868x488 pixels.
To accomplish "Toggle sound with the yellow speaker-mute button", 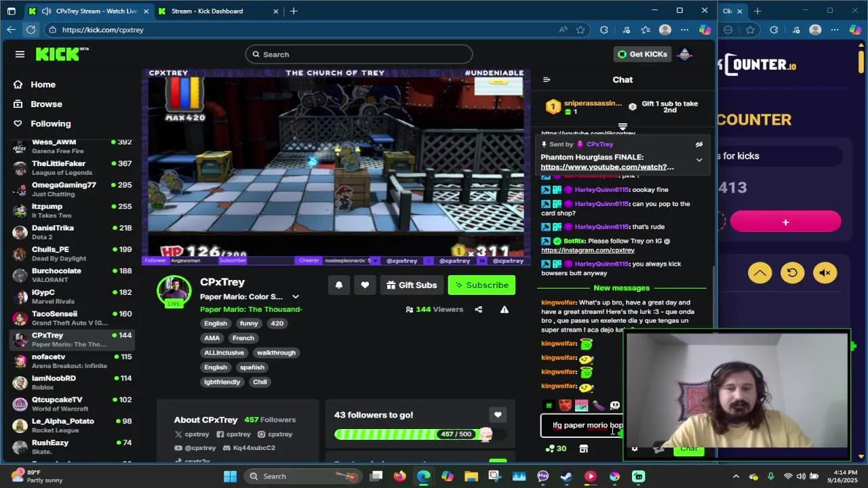I will 825,273.
